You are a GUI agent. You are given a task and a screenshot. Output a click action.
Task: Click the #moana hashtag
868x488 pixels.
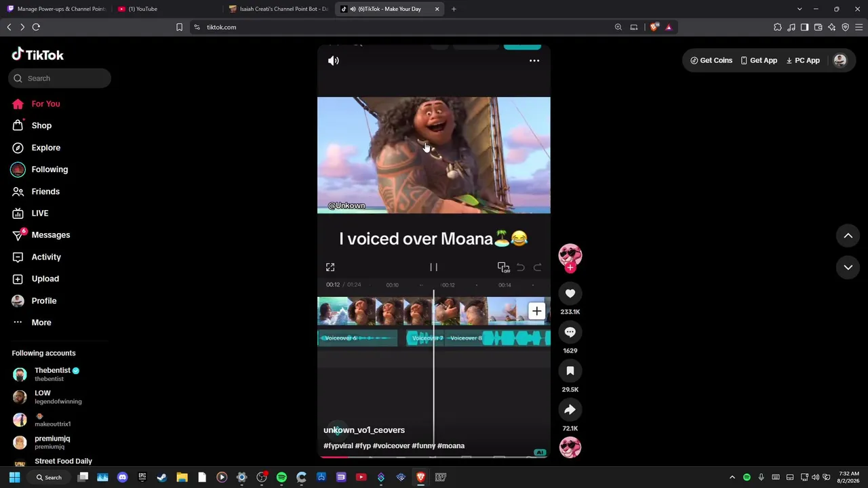[451, 446]
